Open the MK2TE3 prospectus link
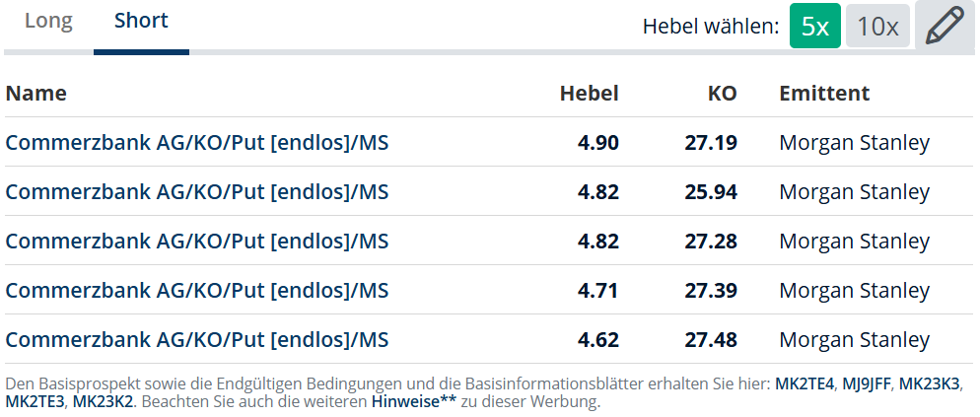Image resolution: width=980 pixels, height=417 pixels. coord(35,401)
